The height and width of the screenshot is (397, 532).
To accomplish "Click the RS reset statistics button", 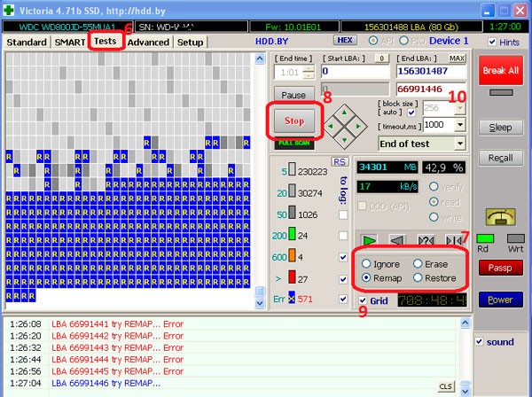I will 340,161.
